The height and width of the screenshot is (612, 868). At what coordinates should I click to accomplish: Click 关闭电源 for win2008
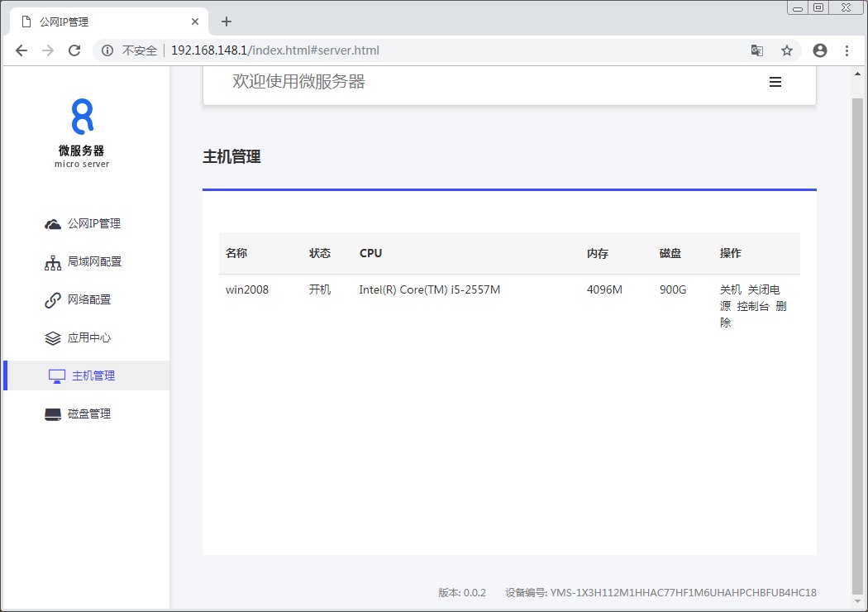coord(763,290)
